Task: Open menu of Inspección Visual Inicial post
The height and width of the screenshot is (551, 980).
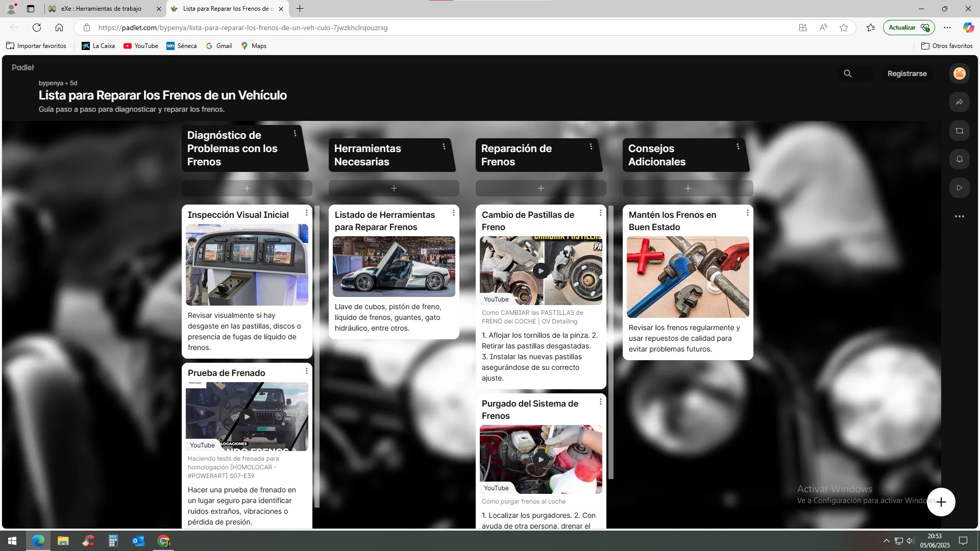Action: click(307, 213)
